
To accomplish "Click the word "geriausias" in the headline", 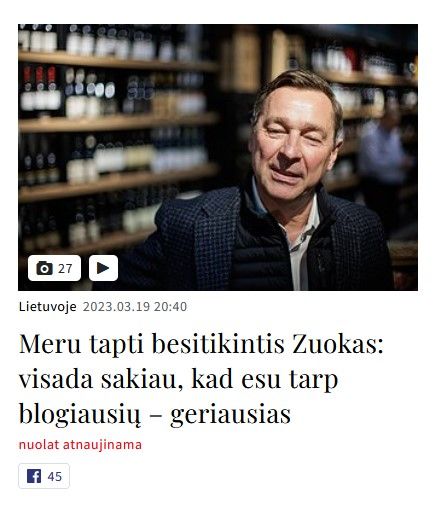I will tap(230, 415).
